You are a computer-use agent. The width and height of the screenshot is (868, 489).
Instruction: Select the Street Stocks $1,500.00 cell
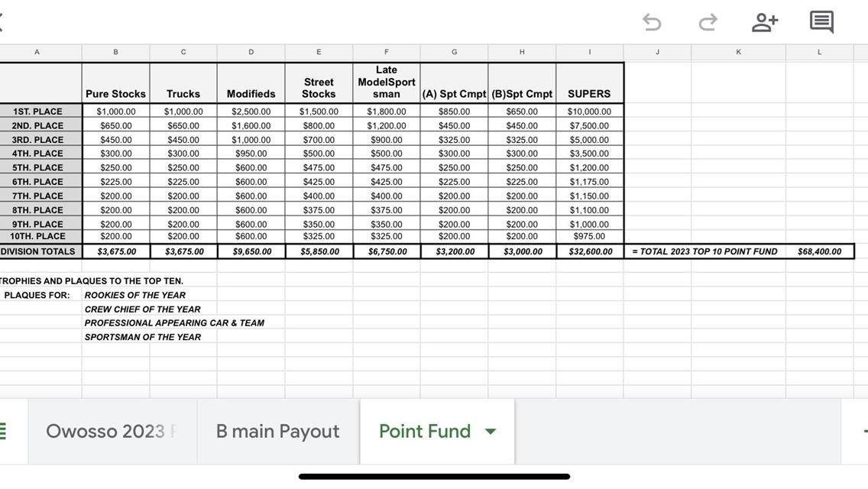(319, 112)
